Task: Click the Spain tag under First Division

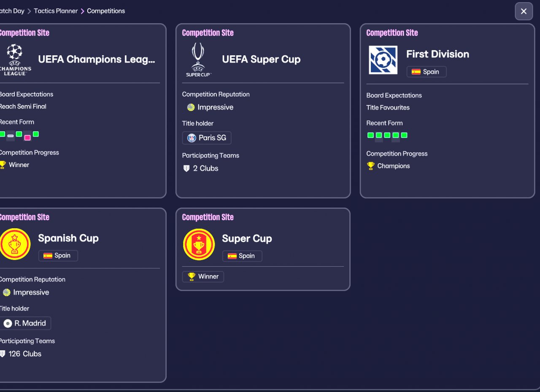Action: (427, 72)
